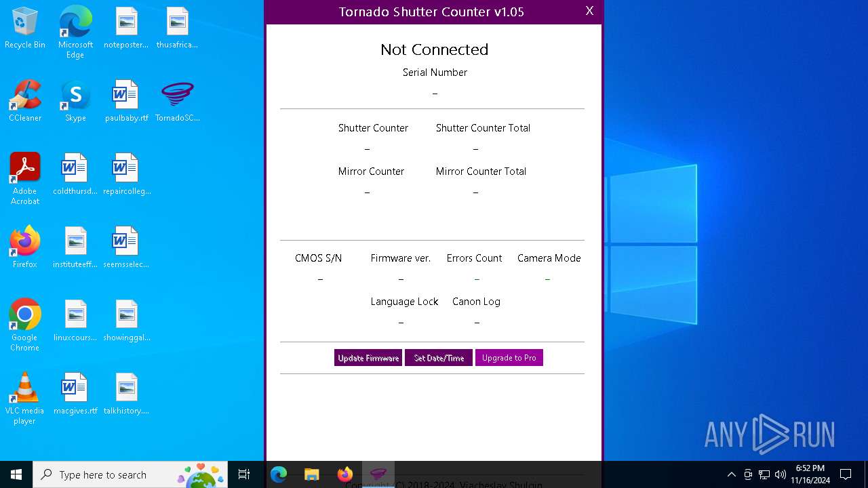Image resolution: width=868 pixels, height=488 pixels.
Task: Open VLC media player desktop shortcut
Action: 25,399
